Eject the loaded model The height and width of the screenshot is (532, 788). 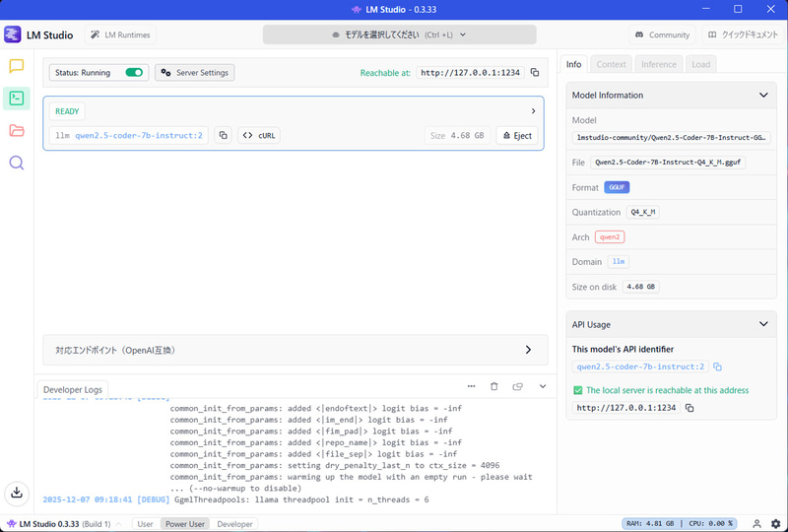pos(517,135)
